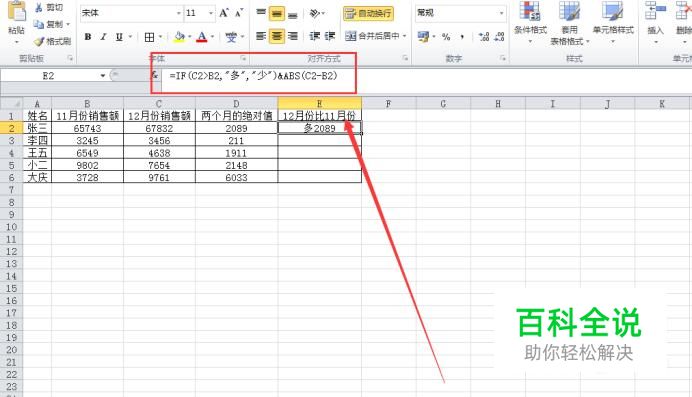Apply comma style thousands separator
The height and width of the screenshot is (397, 692).
(x=462, y=37)
